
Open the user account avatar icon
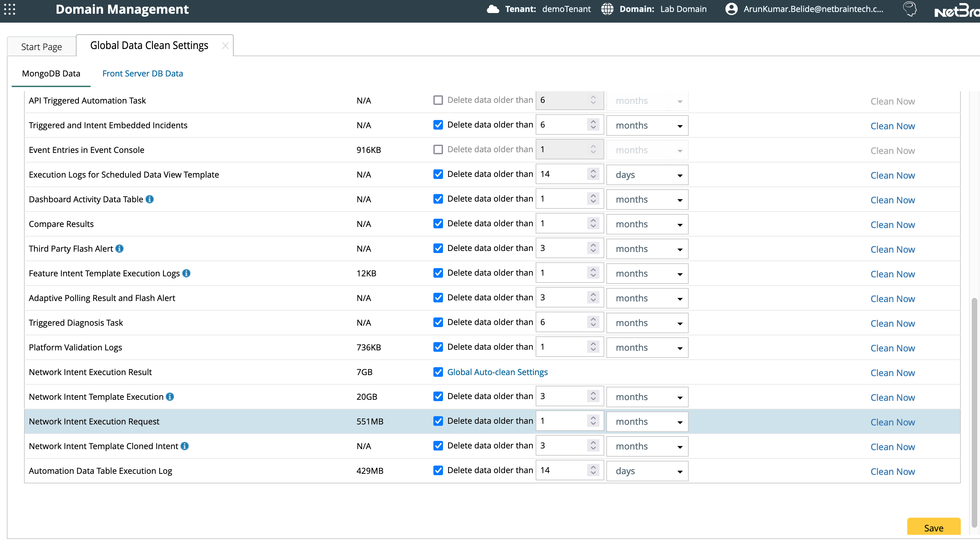tap(731, 9)
